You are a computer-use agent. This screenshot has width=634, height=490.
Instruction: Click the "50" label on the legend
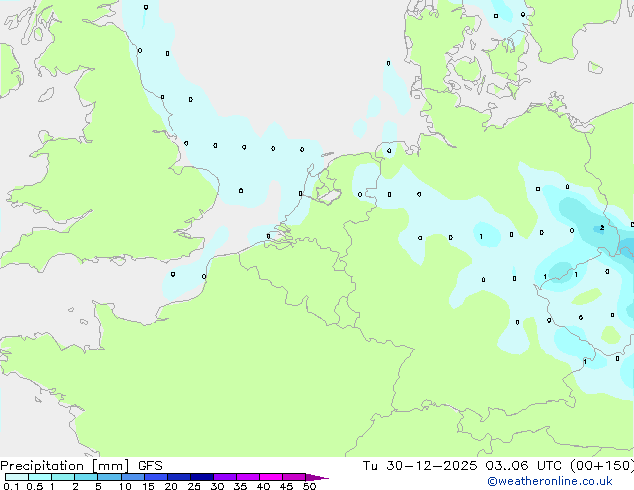[309, 486]
